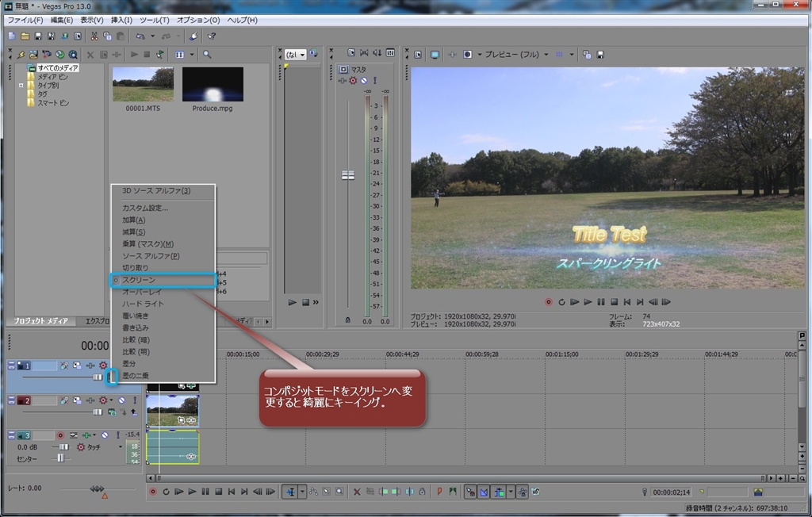
Task: Open Video Preview project properties icon
Action: click(418, 55)
